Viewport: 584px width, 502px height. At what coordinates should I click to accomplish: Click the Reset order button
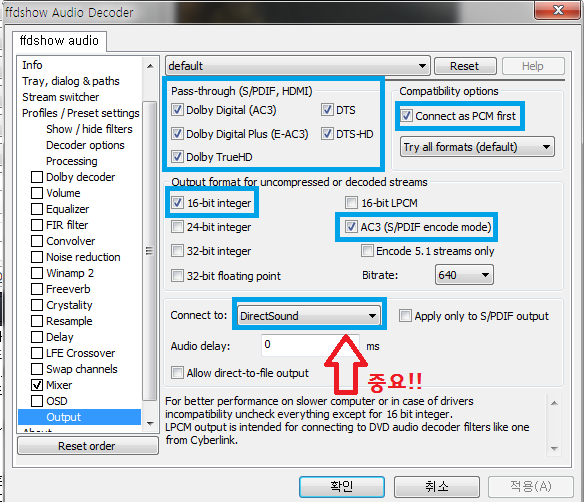point(88,446)
